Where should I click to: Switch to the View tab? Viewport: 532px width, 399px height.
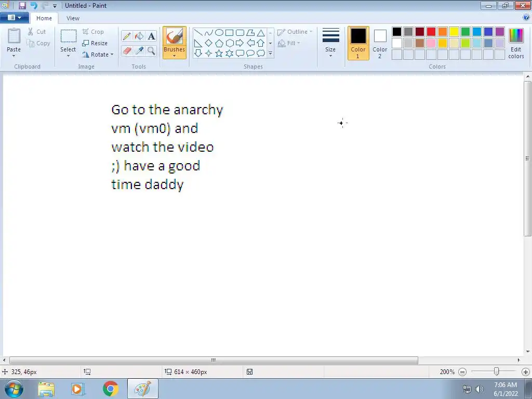pos(73,18)
